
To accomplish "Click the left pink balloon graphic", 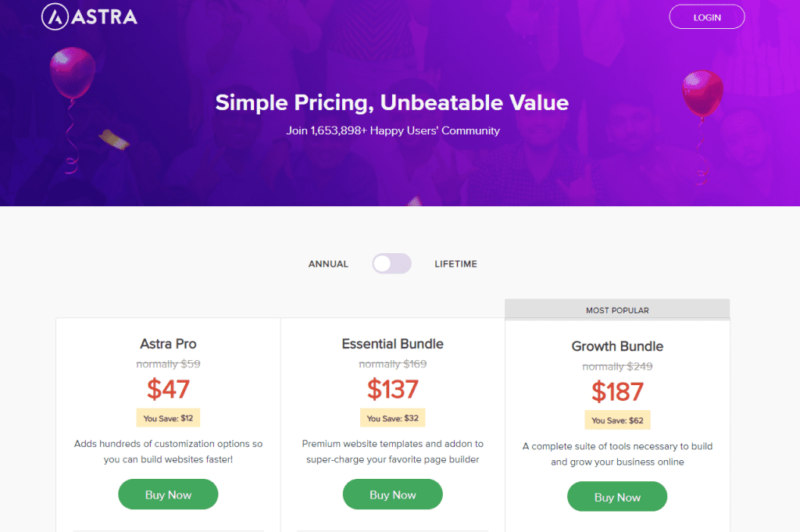I will pos(72,74).
